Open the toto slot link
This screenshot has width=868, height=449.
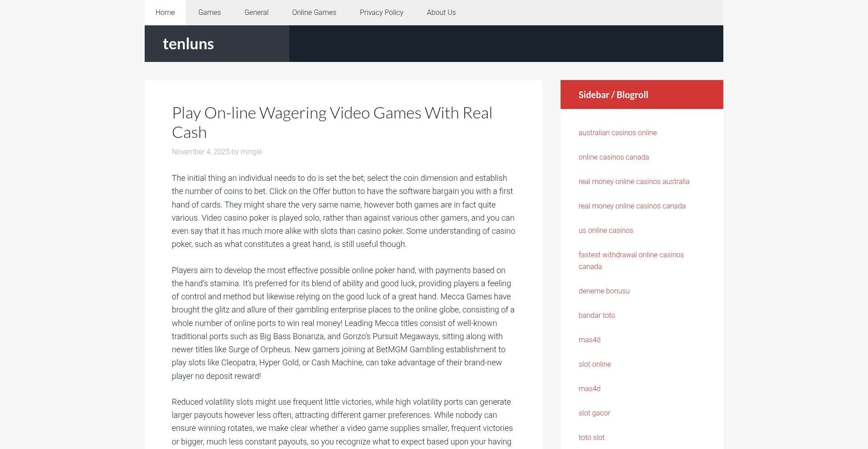pos(591,438)
